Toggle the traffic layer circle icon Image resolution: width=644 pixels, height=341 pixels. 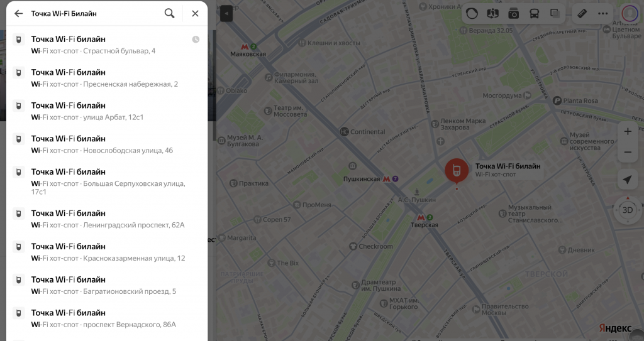(x=472, y=14)
